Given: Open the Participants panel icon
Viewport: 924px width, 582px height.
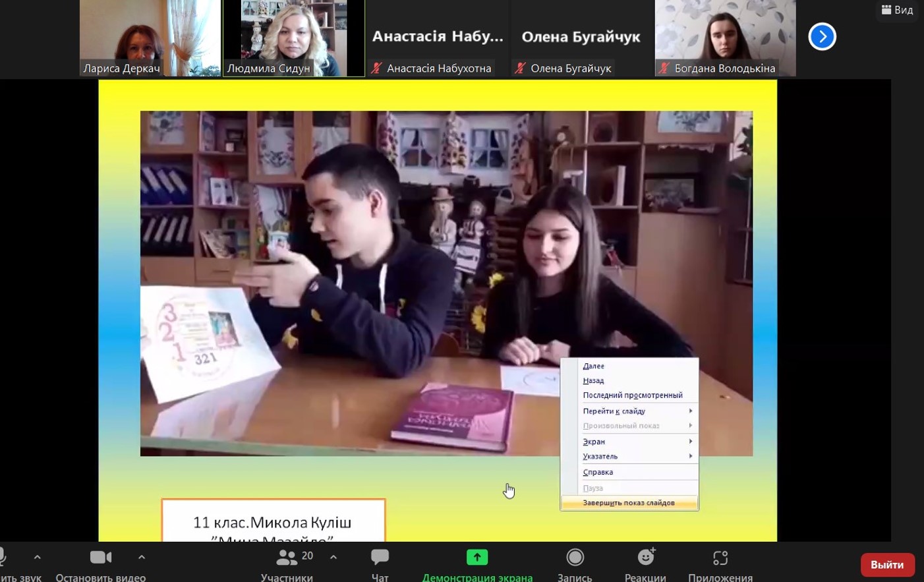Looking at the screenshot, I should 287,558.
